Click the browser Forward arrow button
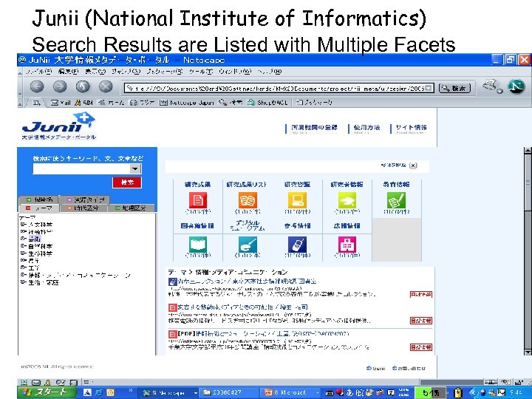Screen dimensions: 532x399 pyautogui.click(x=60, y=86)
